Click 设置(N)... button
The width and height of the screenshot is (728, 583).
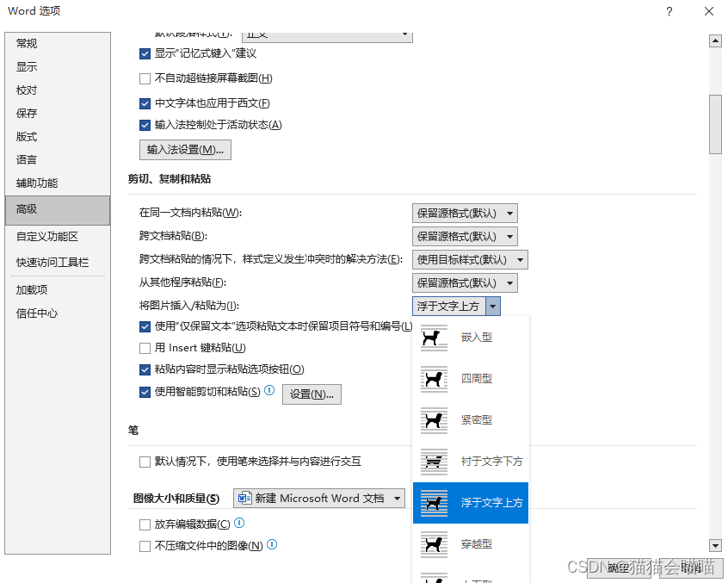(x=312, y=394)
